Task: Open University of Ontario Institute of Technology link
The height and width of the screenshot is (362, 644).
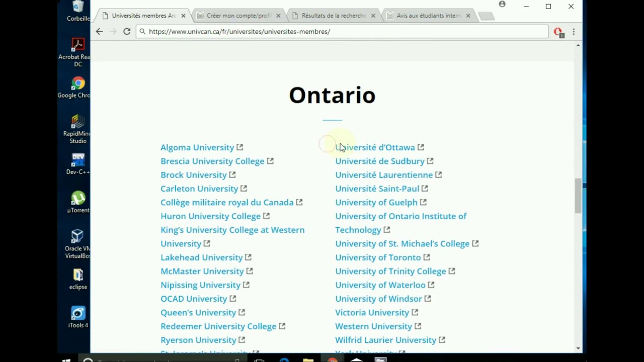Action: click(401, 223)
